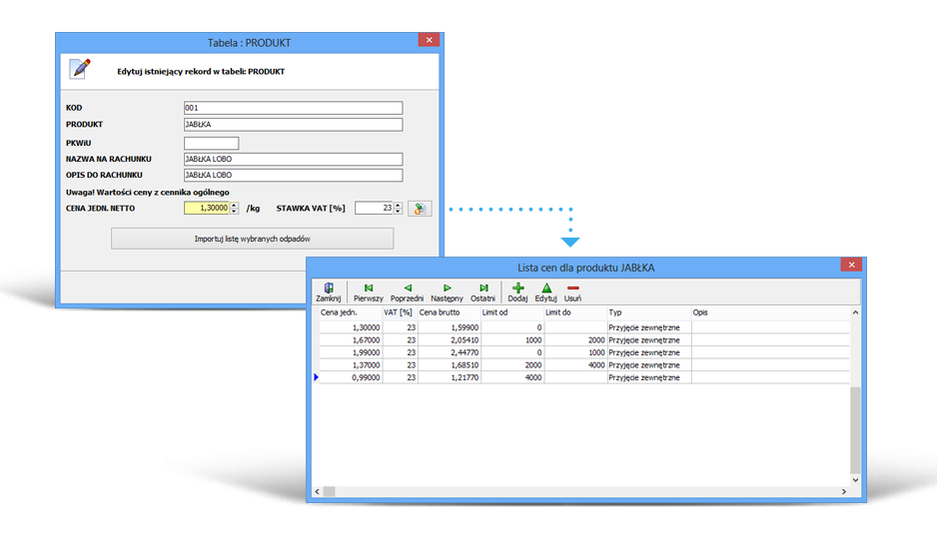Click the price list vertical scrollbar

tap(854, 429)
